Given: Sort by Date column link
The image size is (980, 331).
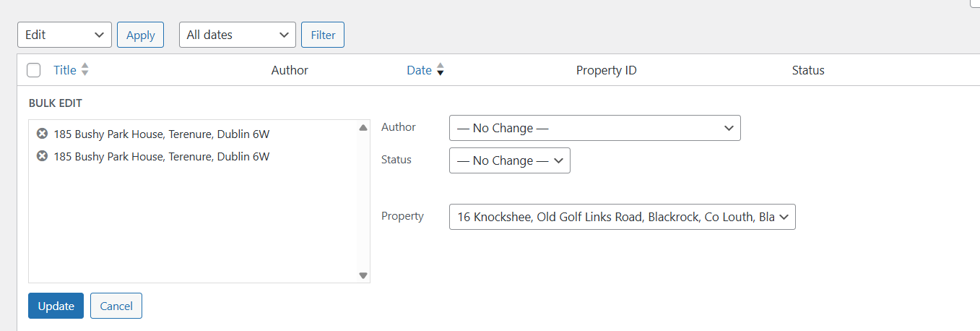Looking at the screenshot, I should tap(419, 70).
